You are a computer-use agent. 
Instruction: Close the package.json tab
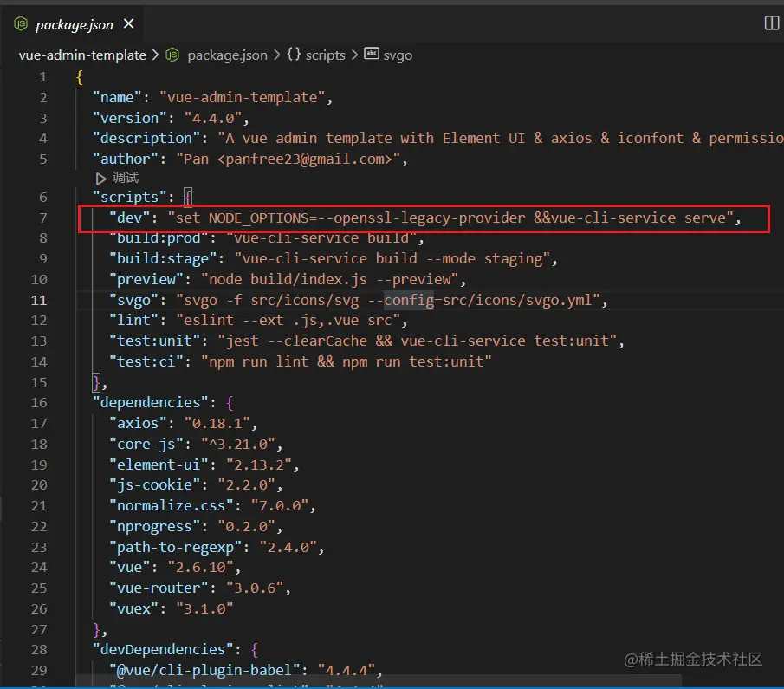(x=128, y=23)
